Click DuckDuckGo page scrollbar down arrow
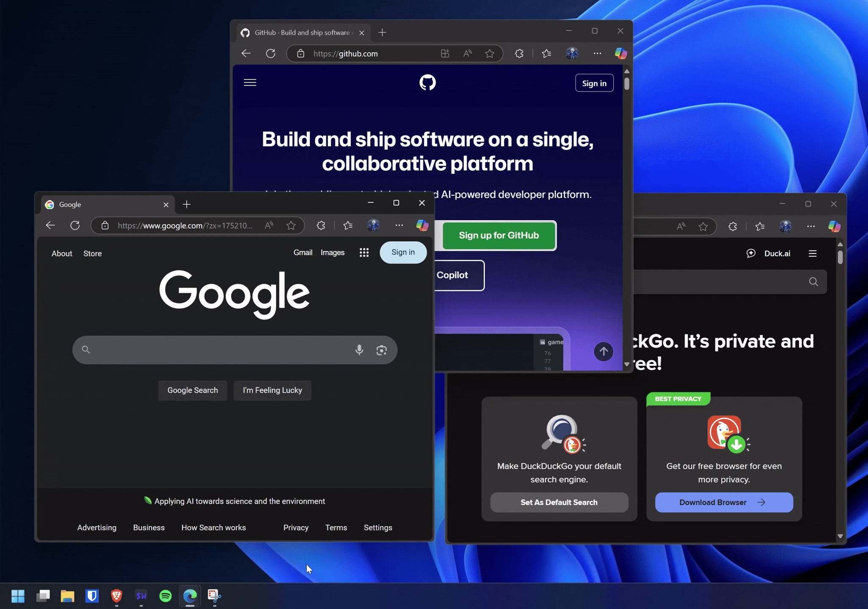 pyautogui.click(x=840, y=537)
